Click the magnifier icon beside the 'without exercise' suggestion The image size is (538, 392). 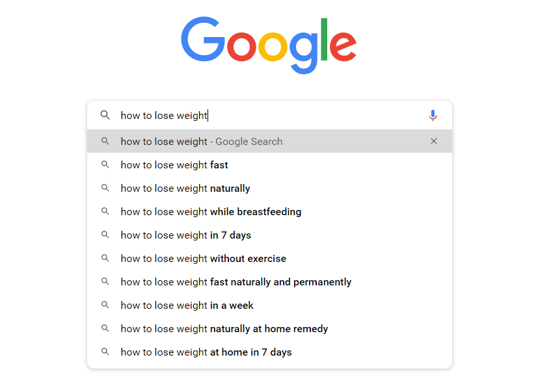[105, 258]
